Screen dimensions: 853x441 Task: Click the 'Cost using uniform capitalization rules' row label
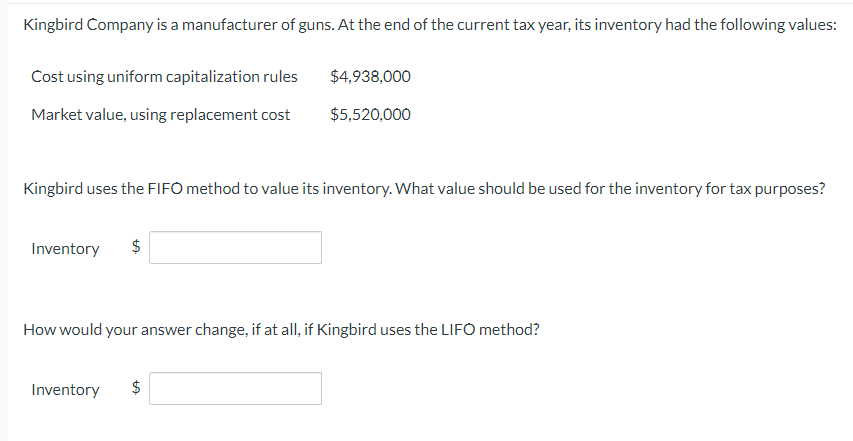pyautogui.click(x=164, y=77)
